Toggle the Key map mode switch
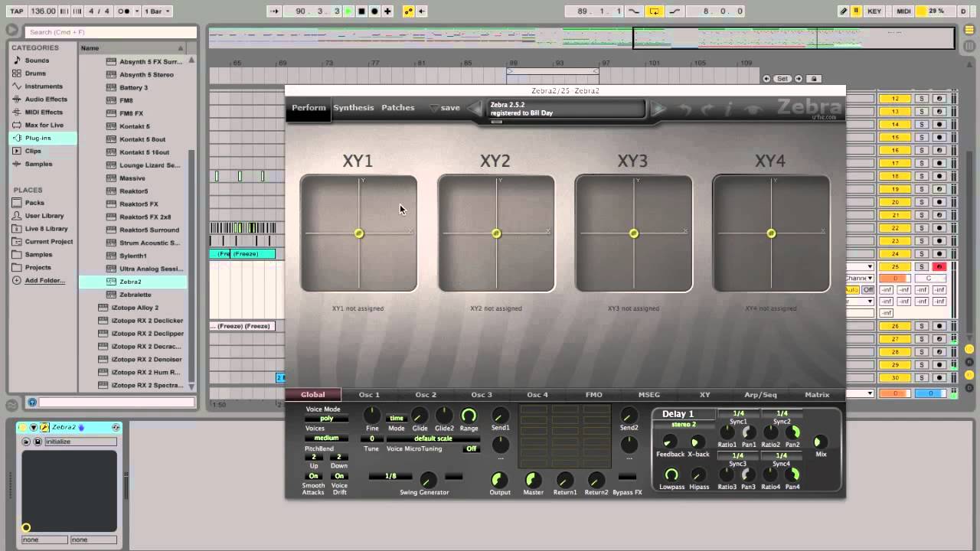Image resolution: width=980 pixels, height=551 pixels. 874,11
